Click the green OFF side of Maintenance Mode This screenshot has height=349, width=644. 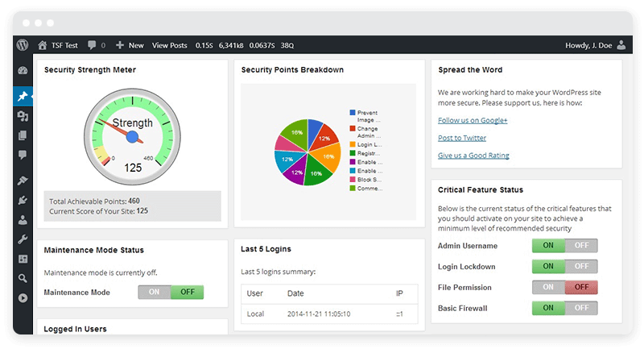(x=188, y=292)
